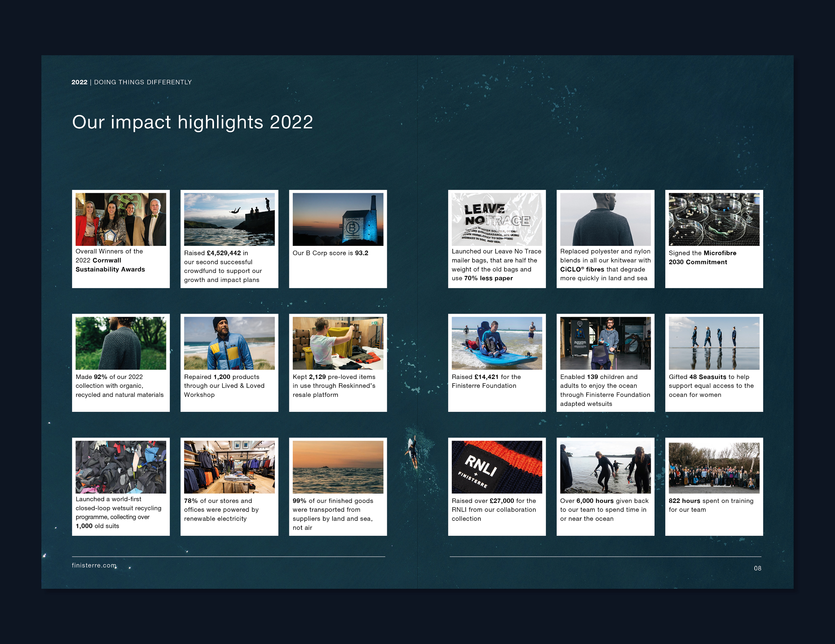The image size is (835, 644).
Task: Click the adapted wetsuit display photo
Action: point(606,343)
